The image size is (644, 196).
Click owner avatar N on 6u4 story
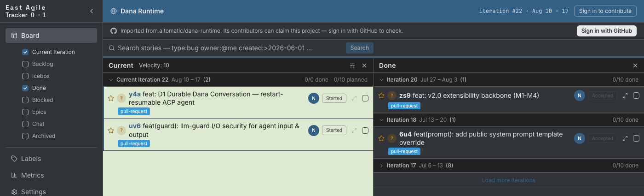tap(580, 138)
